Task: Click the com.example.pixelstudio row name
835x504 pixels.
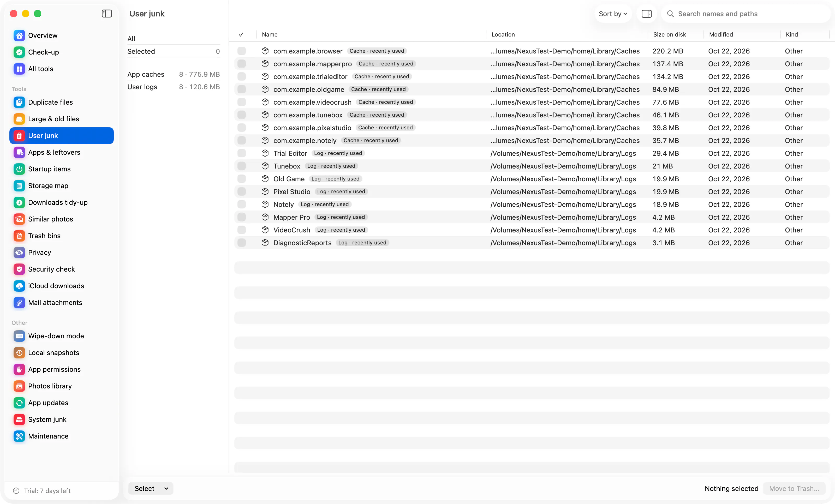Action: coord(312,128)
